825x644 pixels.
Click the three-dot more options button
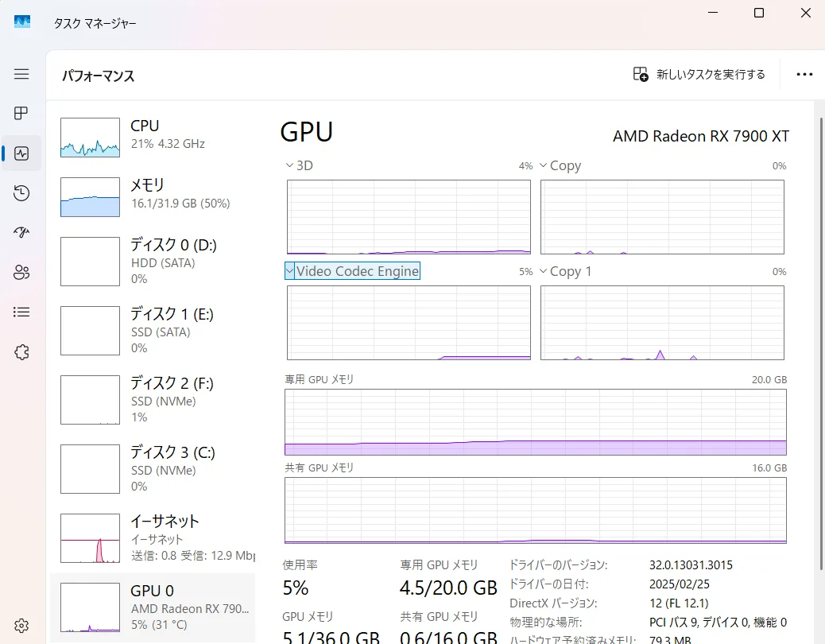(x=804, y=74)
